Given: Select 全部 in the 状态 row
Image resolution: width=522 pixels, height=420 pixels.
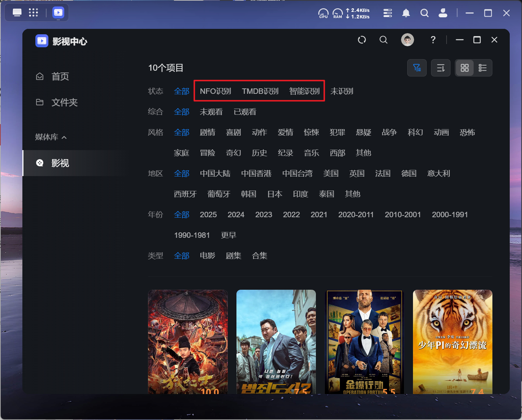Looking at the screenshot, I should 182,91.
